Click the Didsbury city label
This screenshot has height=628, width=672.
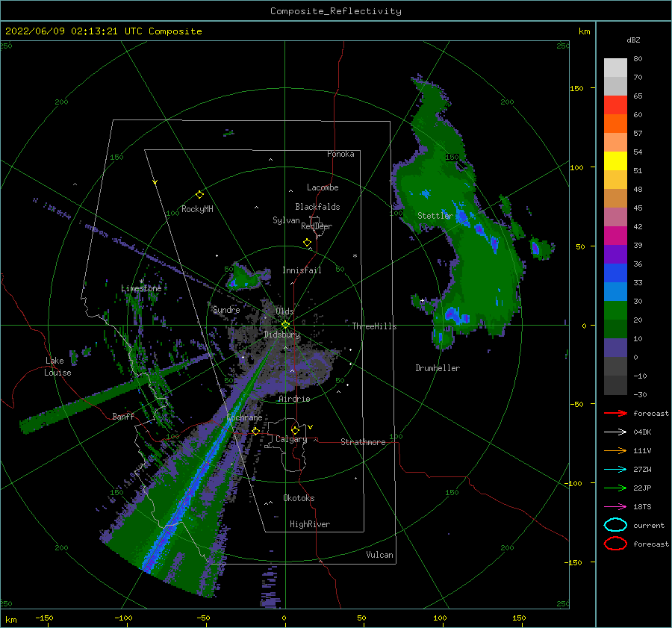282,335
